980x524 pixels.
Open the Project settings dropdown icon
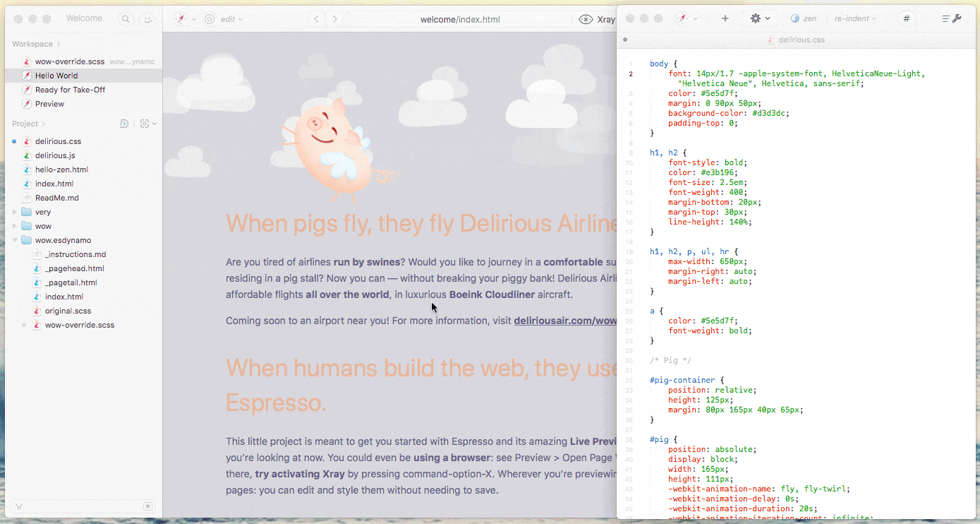click(x=148, y=124)
